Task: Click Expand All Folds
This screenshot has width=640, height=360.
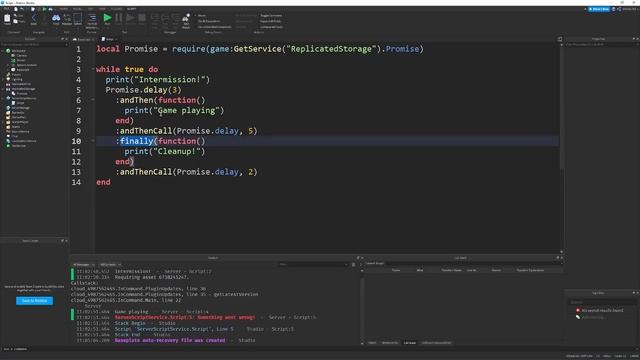Action: tap(271, 21)
